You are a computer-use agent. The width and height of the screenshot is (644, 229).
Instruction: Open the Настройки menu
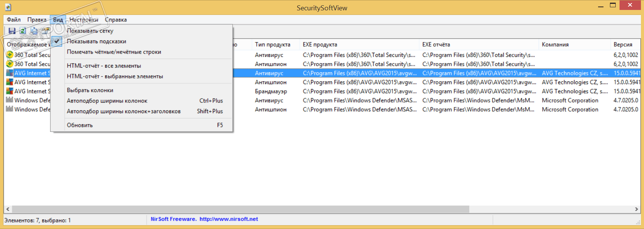point(84,19)
